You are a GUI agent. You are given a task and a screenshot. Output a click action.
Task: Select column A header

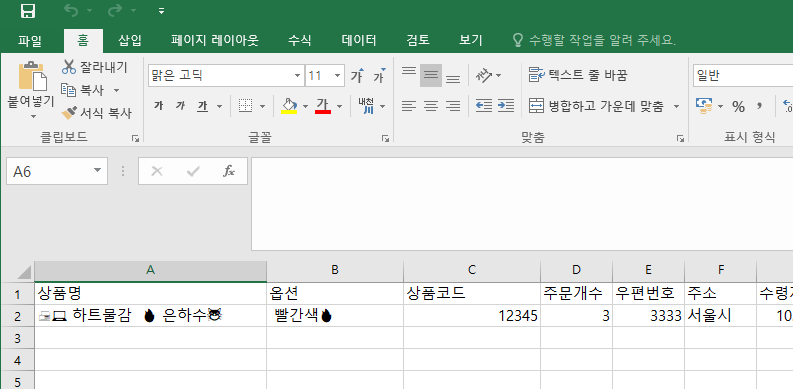pos(150,271)
